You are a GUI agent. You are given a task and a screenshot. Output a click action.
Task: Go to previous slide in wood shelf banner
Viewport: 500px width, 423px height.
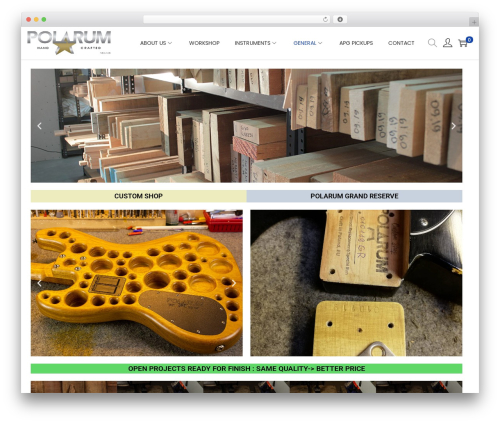39,126
